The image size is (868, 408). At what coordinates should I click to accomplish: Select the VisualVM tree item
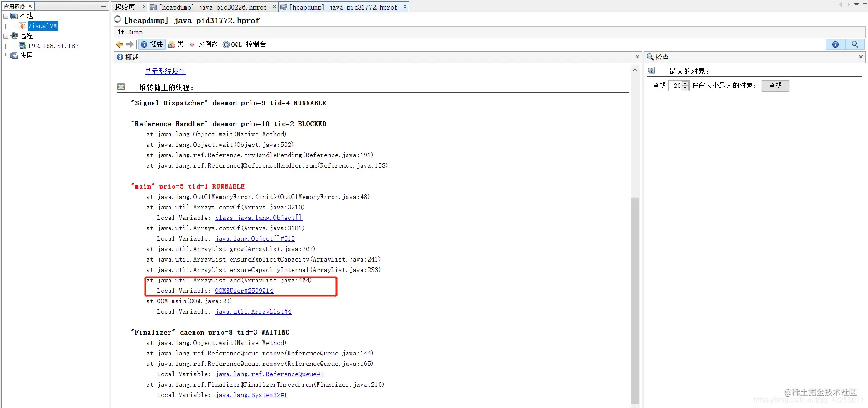click(x=43, y=26)
